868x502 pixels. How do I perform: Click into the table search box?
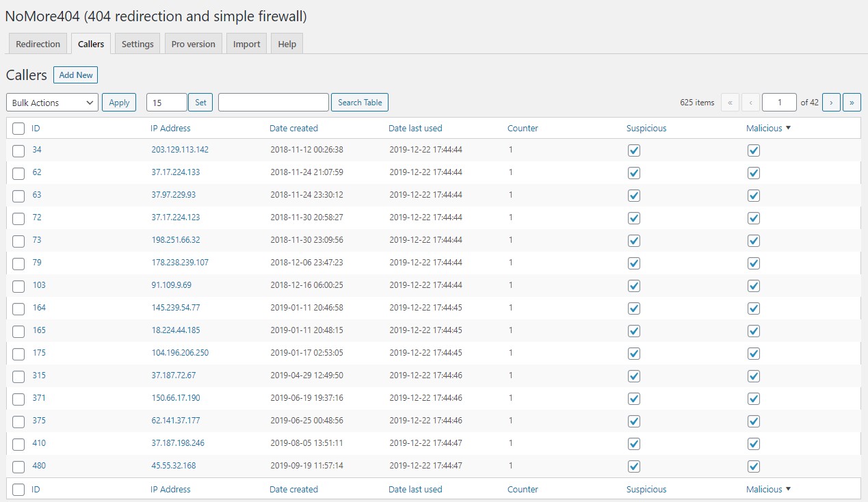click(x=274, y=103)
